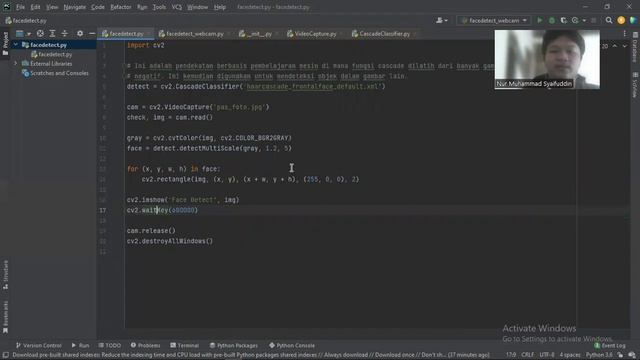
Task: Open the Database right sidebar tool
Action: click(x=635, y=47)
